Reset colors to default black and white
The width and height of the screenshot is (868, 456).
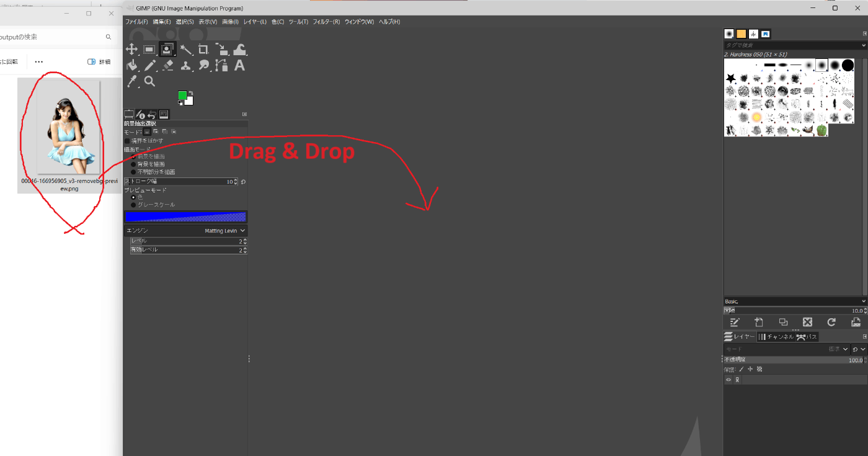click(180, 103)
